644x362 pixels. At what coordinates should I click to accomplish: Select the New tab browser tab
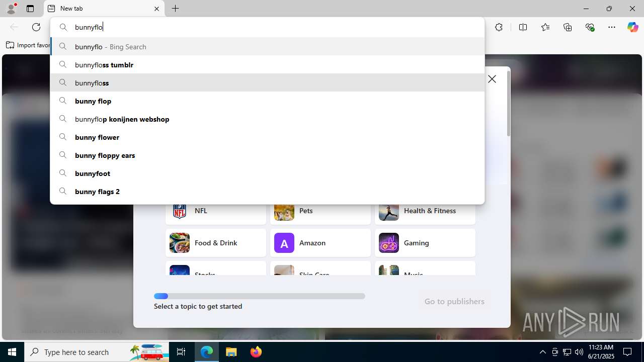pos(104,9)
